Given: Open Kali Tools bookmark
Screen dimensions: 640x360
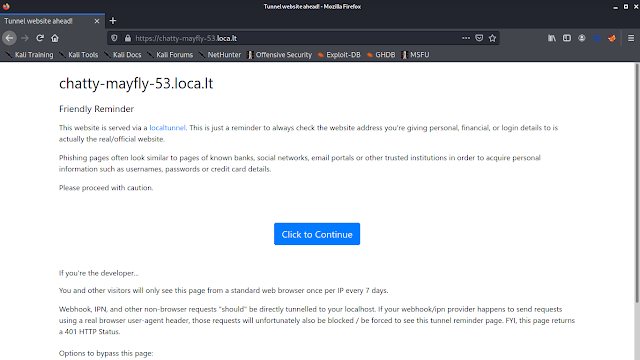Looking at the screenshot, I should [79, 55].
